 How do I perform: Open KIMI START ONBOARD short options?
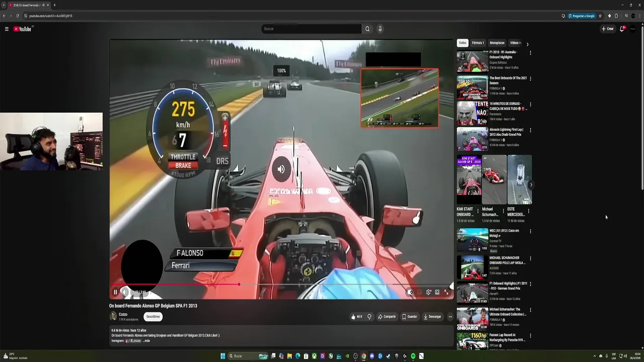pos(478,211)
